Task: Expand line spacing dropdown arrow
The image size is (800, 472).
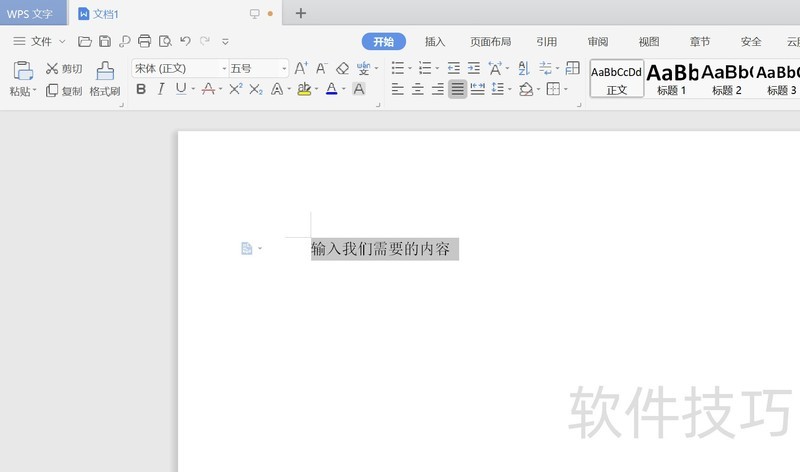Action: tap(510, 90)
